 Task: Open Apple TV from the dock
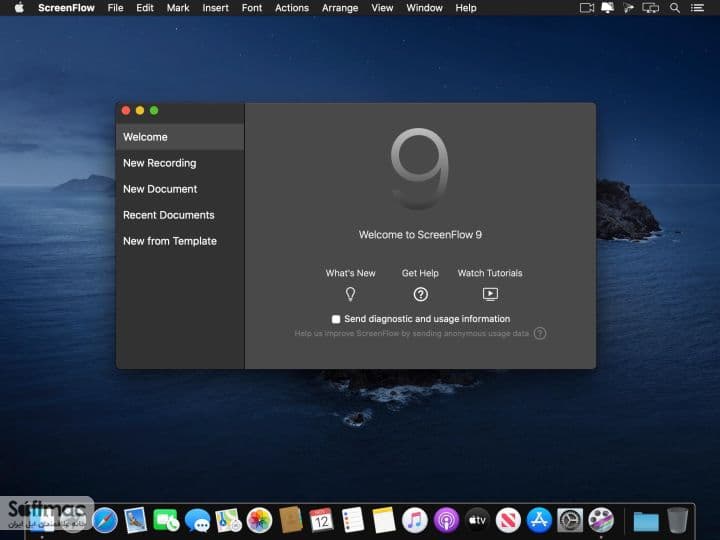click(x=477, y=521)
